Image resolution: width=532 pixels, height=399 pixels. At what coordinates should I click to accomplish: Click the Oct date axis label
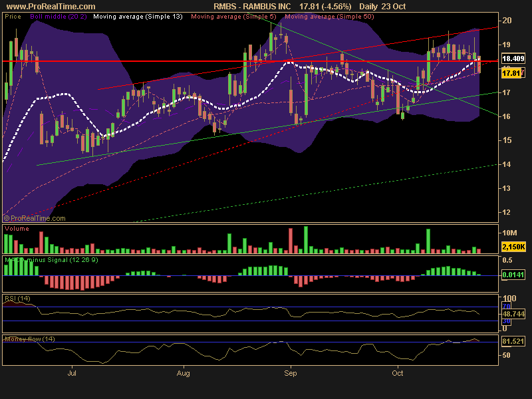click(397, 373)
